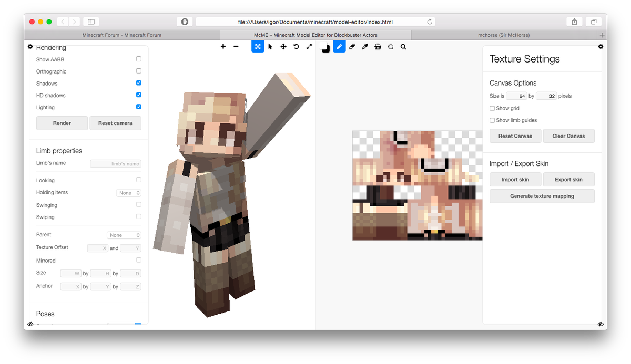Select the highlighted four-arrows camera tool
The image size is (631, 364).
pyautogui.click(x=258, y=47)
